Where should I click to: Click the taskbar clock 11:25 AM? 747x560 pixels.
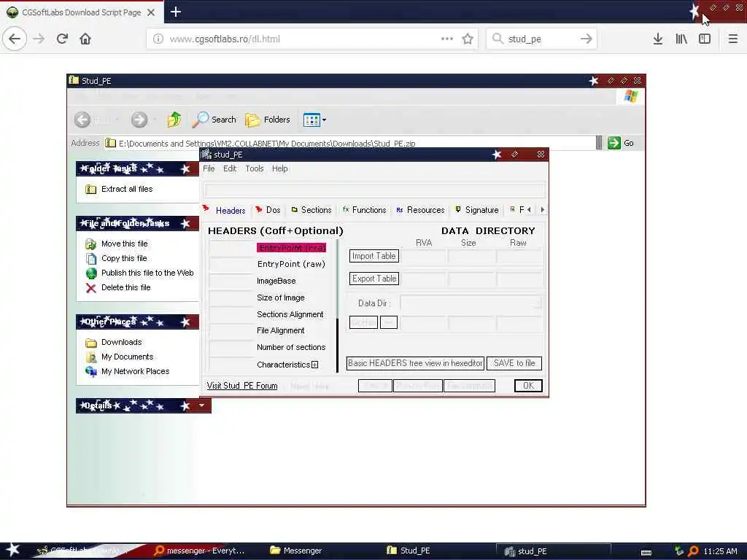[x=720, y=551]
